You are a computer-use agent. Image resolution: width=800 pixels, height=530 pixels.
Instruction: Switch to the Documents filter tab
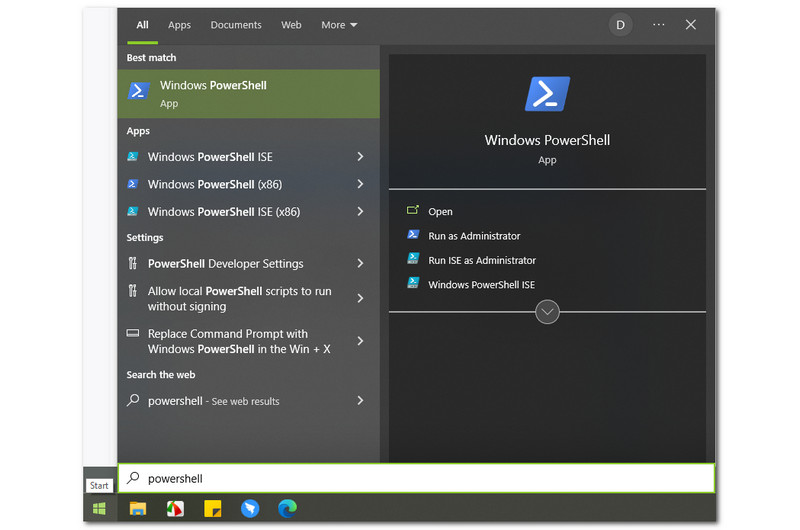tap(236, 25)
